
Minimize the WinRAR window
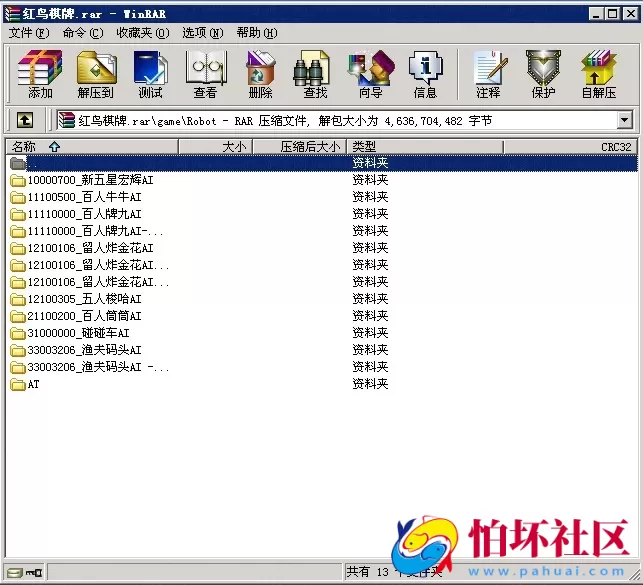pyautogui.click(x=596, y=14)
